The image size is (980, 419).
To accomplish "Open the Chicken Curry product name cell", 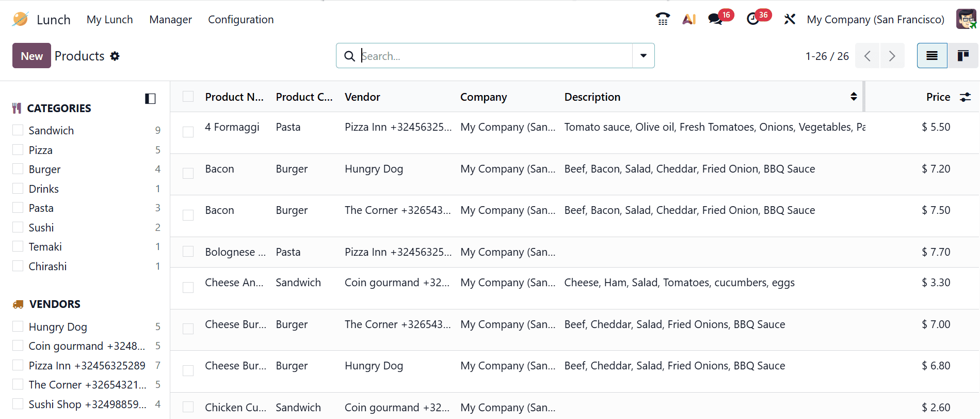I will click(x=236, y=408).
